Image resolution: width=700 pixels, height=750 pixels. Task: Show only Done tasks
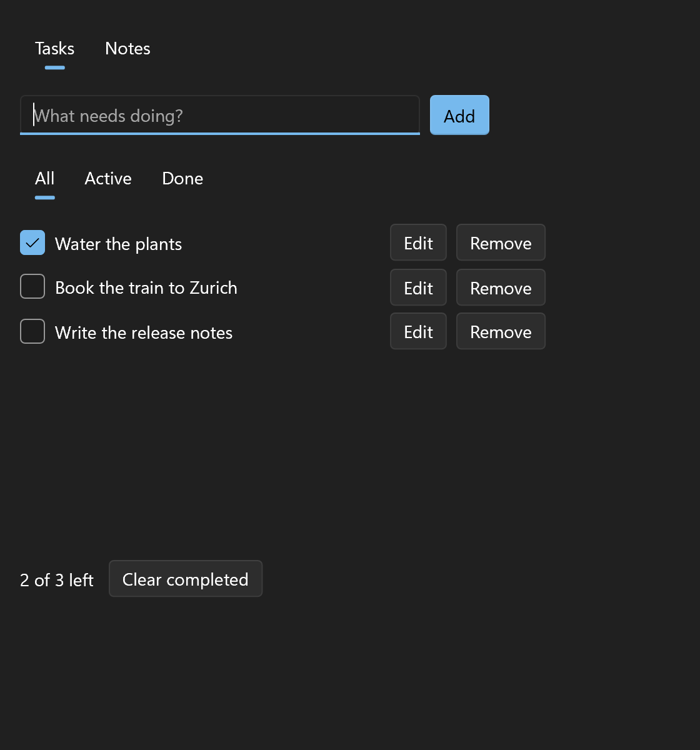point(182,179)
